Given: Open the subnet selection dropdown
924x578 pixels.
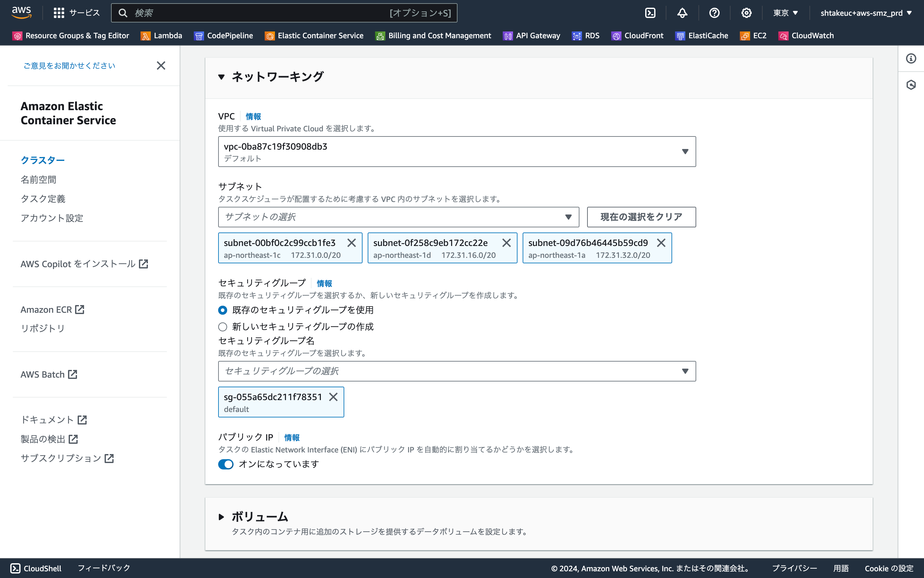Looking at the screenshot, I should click(398, 217).
